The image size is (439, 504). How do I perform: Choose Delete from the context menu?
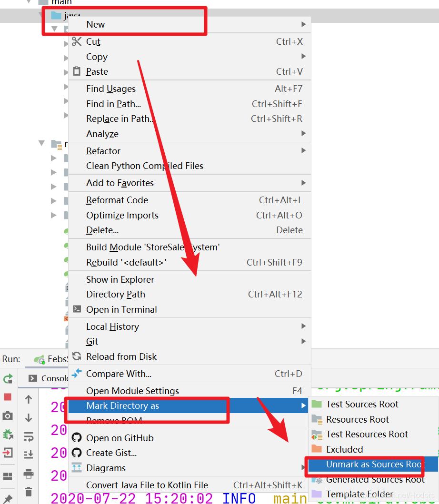(190, 230)
